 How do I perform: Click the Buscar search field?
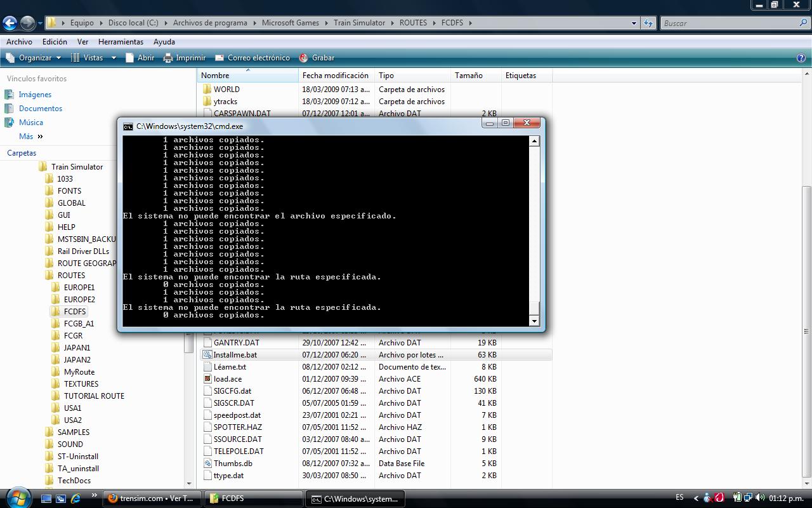click(730, 23)
